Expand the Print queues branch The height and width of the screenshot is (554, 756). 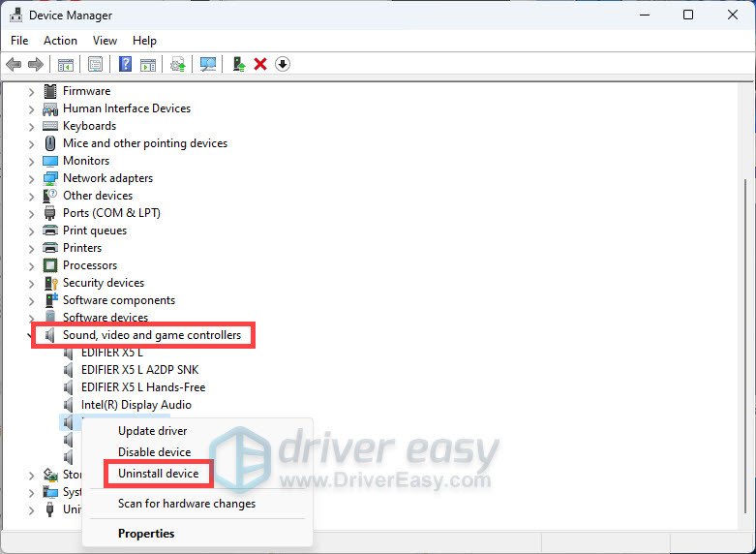(x=31, y=231)
